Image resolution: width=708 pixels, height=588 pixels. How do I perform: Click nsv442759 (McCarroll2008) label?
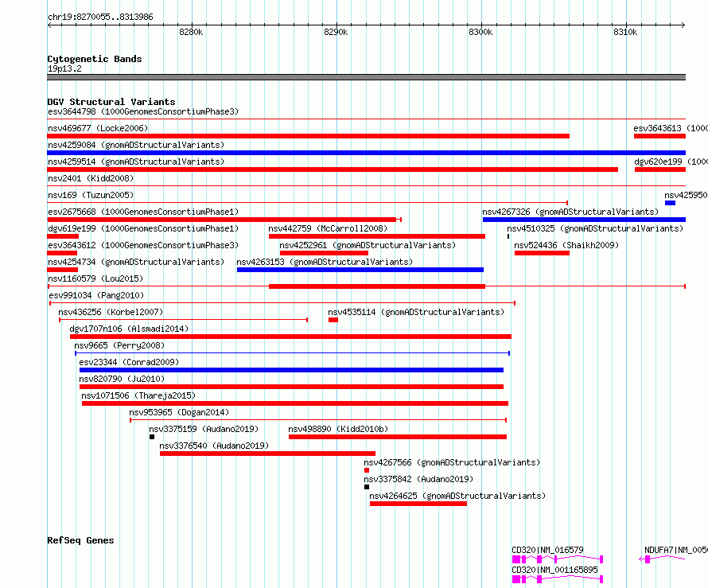[328, 228]
